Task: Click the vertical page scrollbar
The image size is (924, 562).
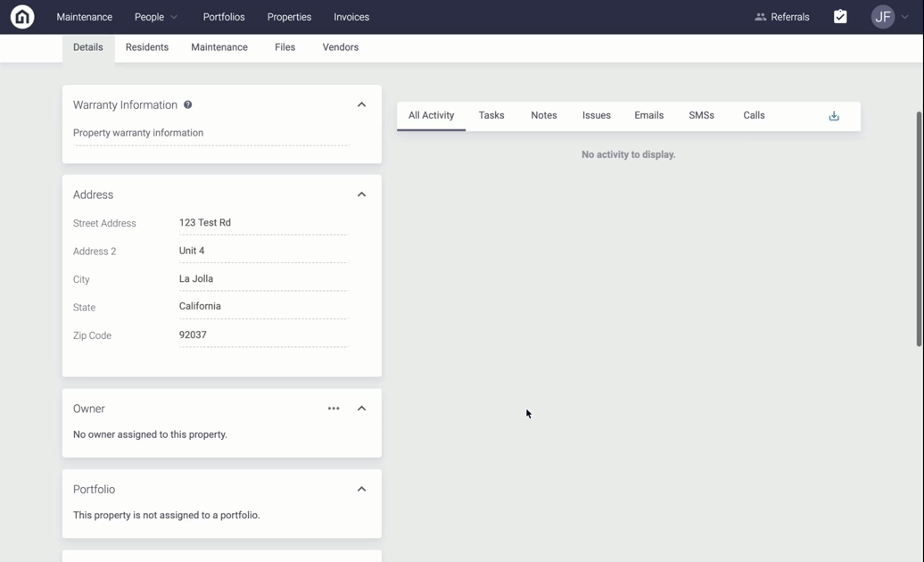Action: (919, 228)
